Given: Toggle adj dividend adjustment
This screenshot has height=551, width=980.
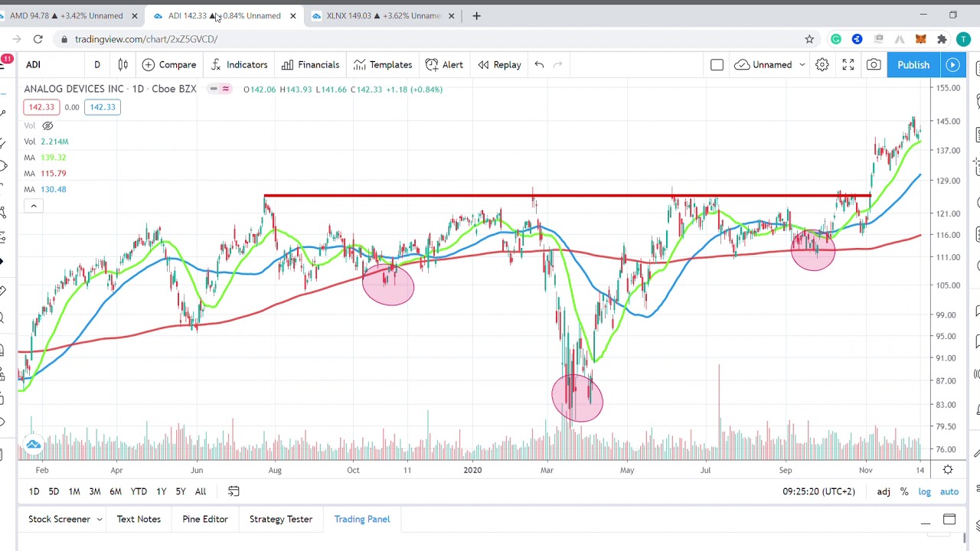Looking at the screenshot, I should (x=884, y=491).
